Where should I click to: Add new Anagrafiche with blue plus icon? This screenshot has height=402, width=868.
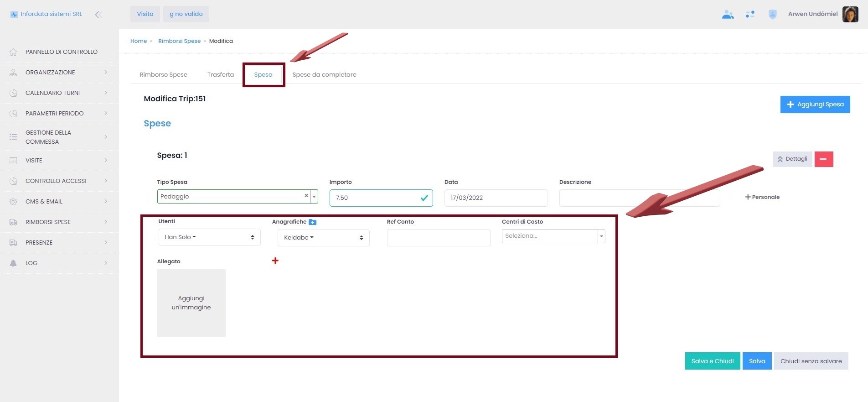click(x=312, y=222)
